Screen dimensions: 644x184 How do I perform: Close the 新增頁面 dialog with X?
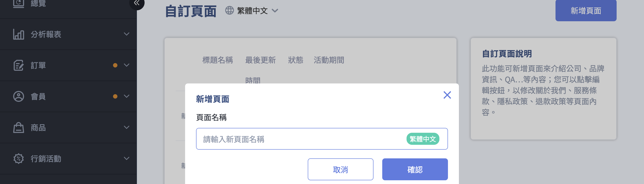[447, 95]
